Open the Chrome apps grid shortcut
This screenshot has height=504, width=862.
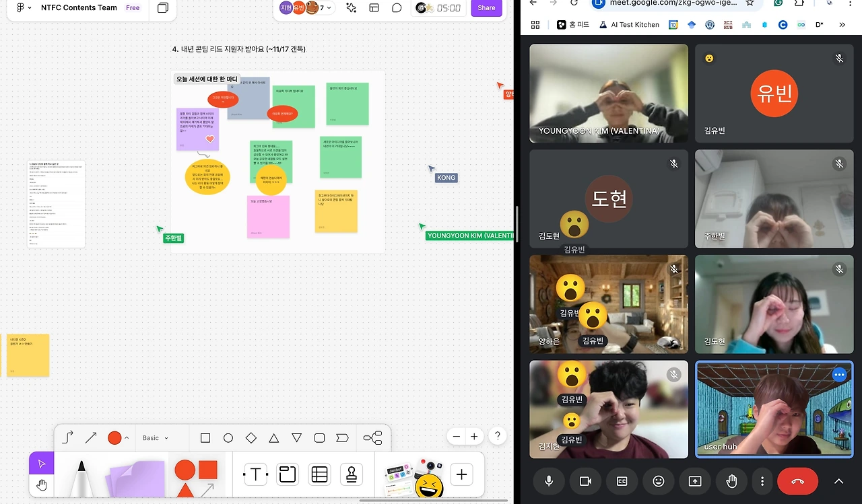point(535,25)
